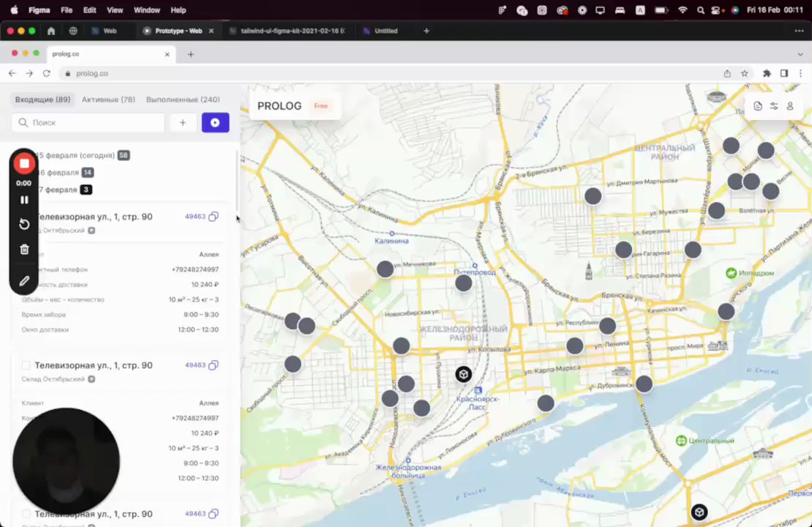Add a new order with plus button

183,123
